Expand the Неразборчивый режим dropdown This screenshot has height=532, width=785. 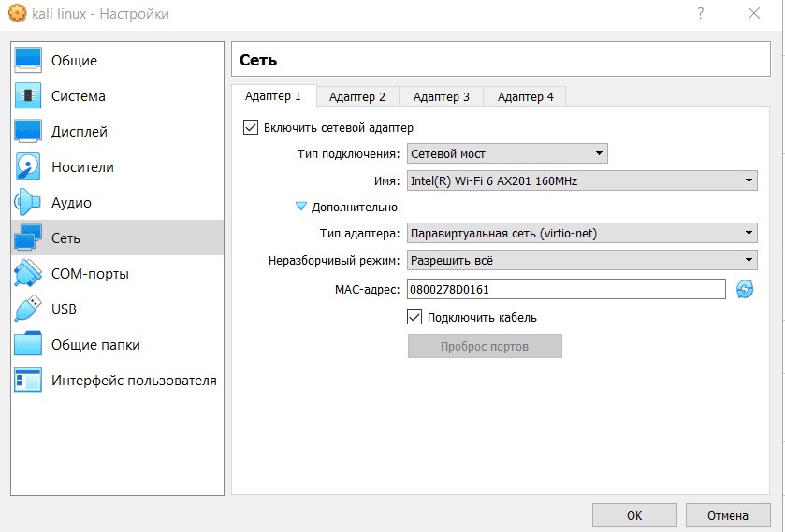[x=581, y=261]
